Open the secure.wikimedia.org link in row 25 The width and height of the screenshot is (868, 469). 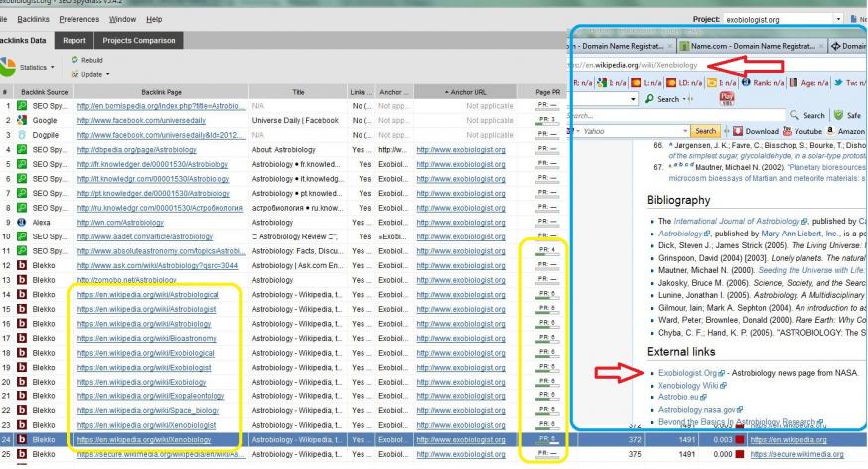click(x=796, y=454)
